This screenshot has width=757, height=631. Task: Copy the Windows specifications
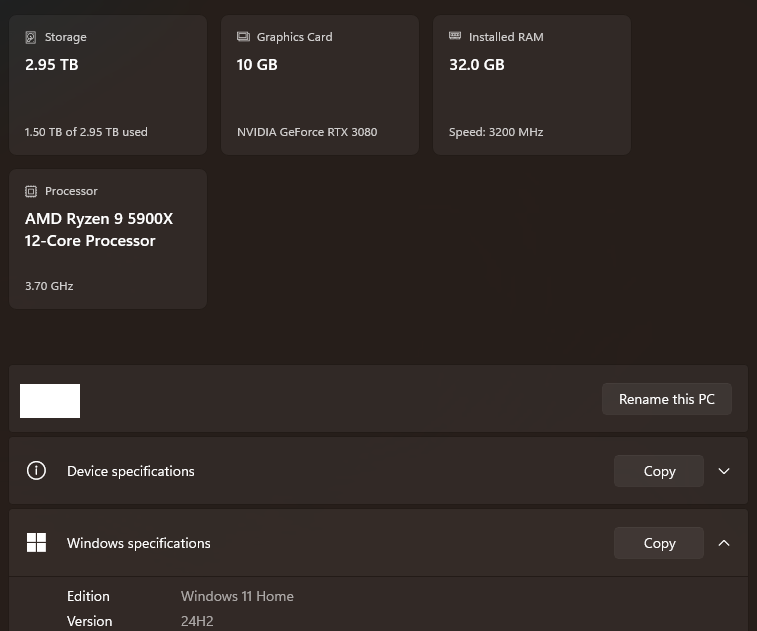(x=659, y=543)
